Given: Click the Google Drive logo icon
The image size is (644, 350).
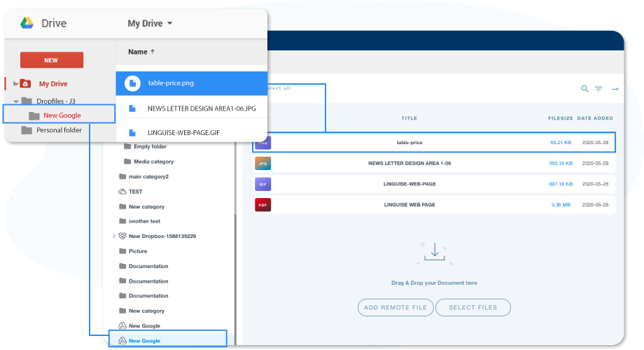Looking at the screenshot, I should coord(27,23).
